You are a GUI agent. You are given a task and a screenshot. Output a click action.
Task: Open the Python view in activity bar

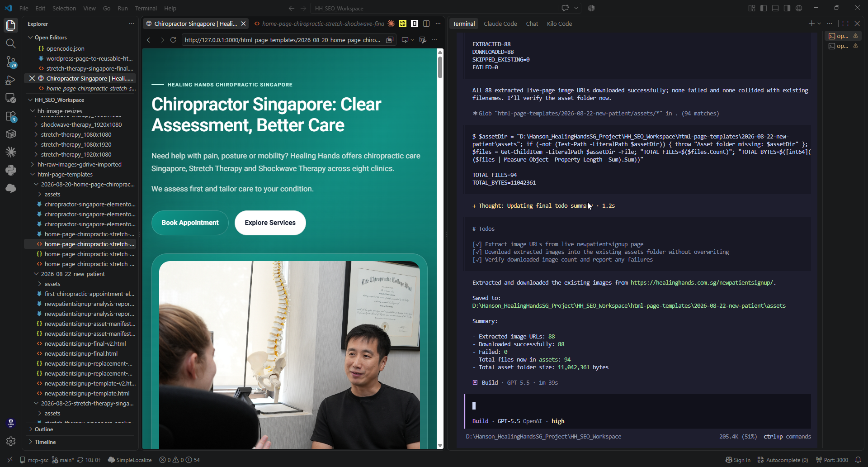pos(11,170)
